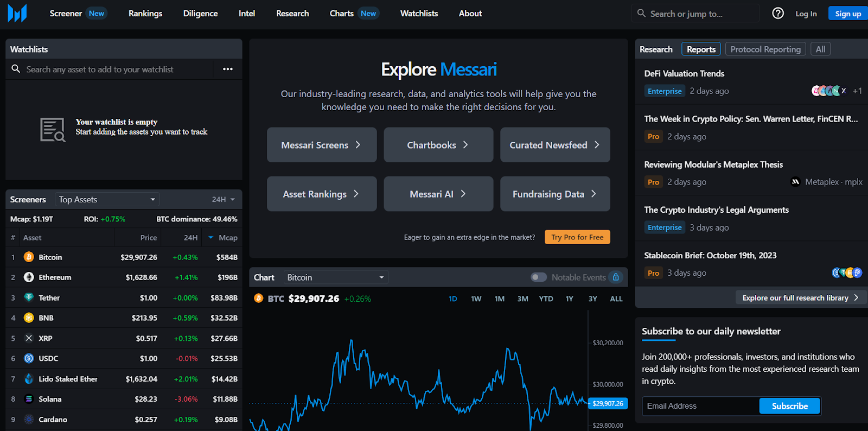Click the Solana coin icon in screener
The width and height of the screenshot is (868, 431).
point(29,399)
